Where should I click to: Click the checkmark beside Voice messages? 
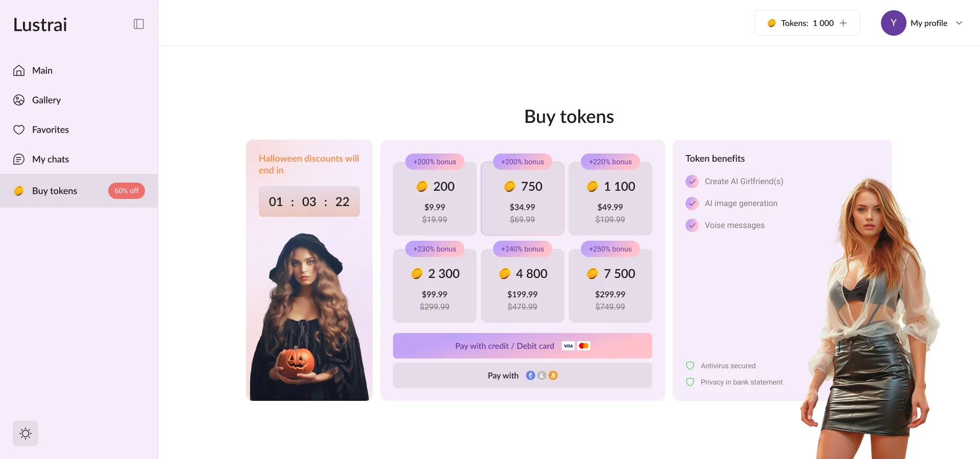(x=692, y=225)
